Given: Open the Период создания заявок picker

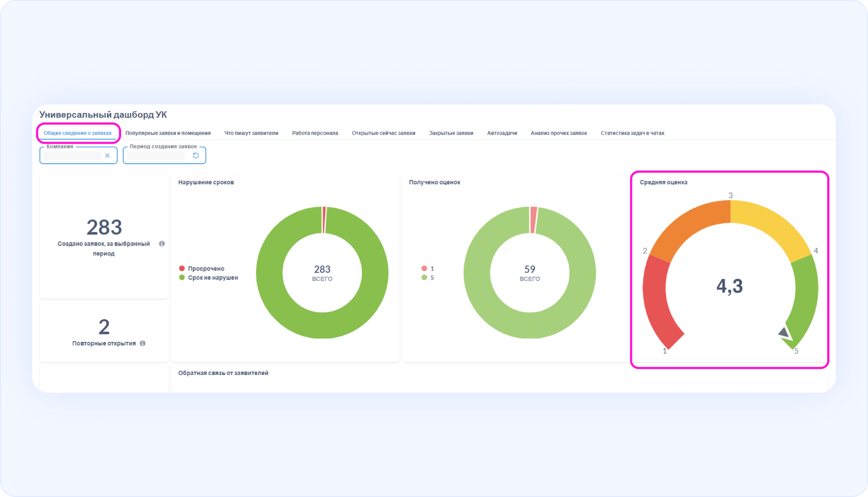Looking at the screenshot, I should 156,156.
